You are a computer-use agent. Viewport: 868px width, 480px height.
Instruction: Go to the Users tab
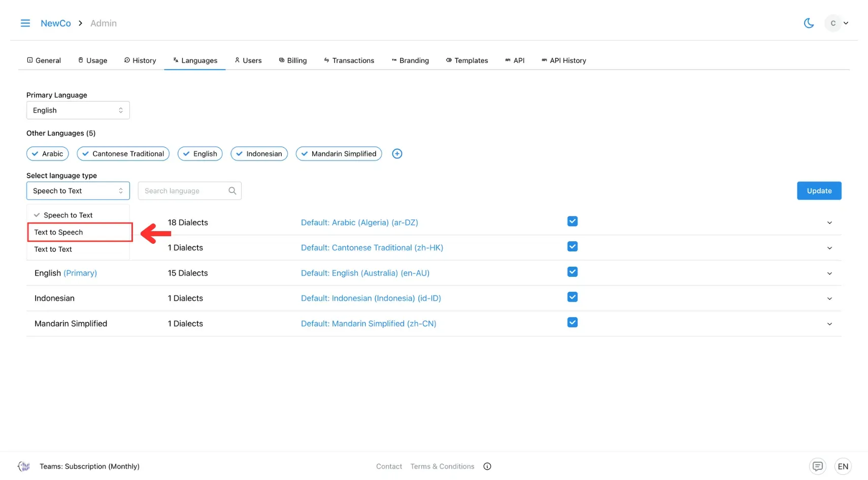(248, 60)
